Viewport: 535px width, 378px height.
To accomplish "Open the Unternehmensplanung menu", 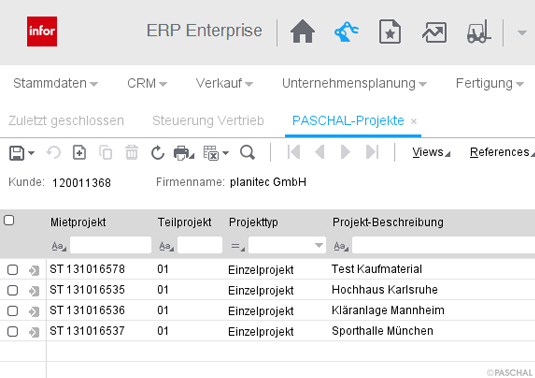I will coord(354,83).
